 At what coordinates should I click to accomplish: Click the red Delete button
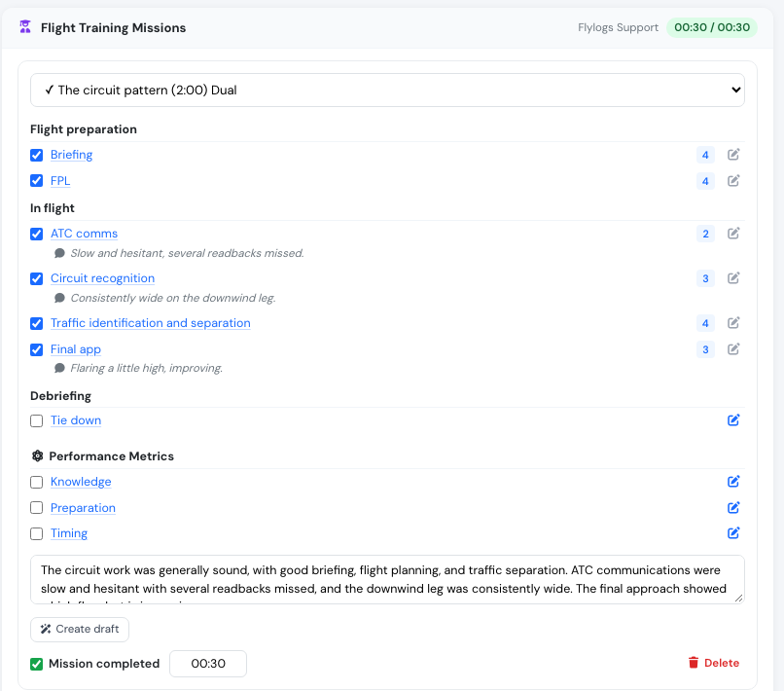[x=714, y=663]
